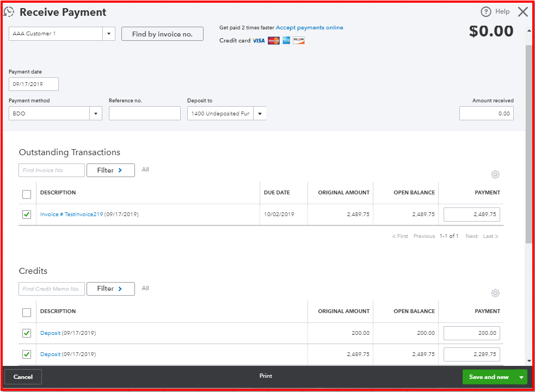Click the Help question mark icon
Viewport: 535px width, 392px height.
coord(486,12)
